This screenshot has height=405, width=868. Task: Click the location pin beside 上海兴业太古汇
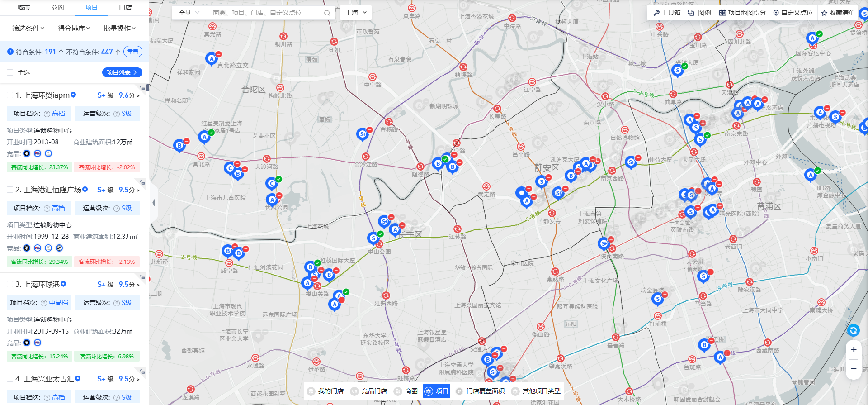[78, 378]
